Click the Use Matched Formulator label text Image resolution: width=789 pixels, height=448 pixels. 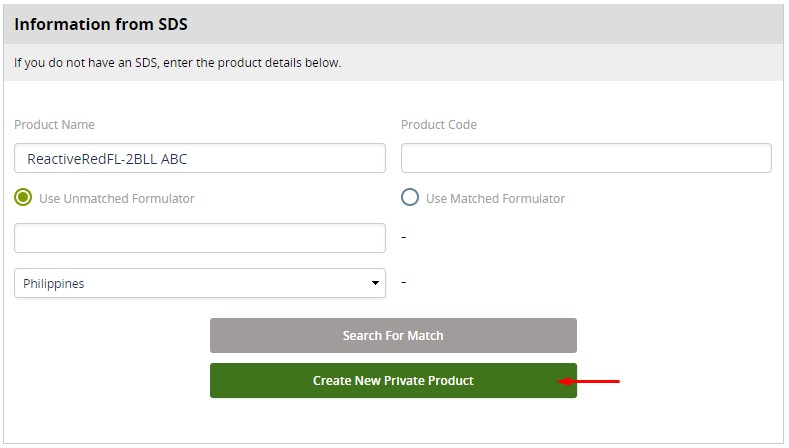[495, 198]
